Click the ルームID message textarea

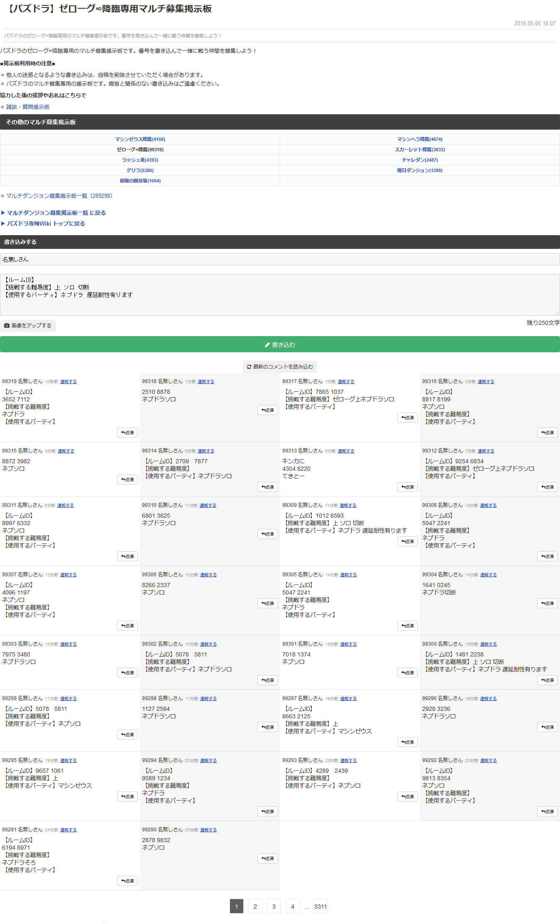[280, 295]
